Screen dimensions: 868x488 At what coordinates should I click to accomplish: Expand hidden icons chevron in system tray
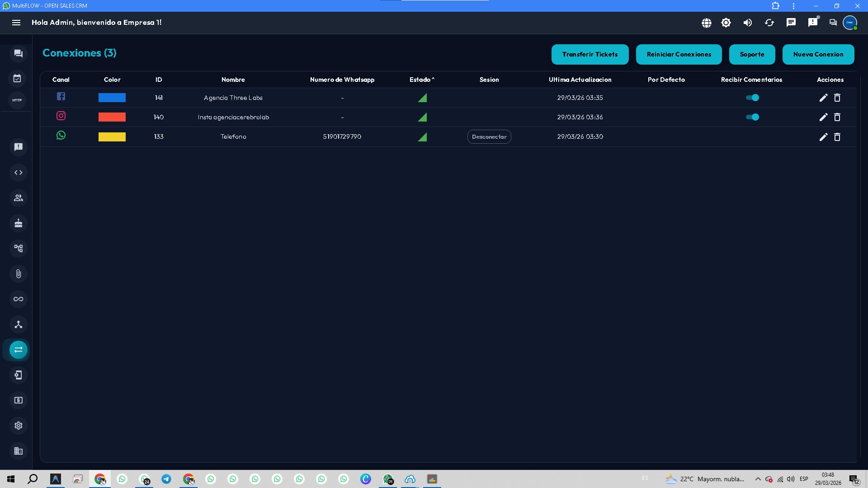[758, 479]
